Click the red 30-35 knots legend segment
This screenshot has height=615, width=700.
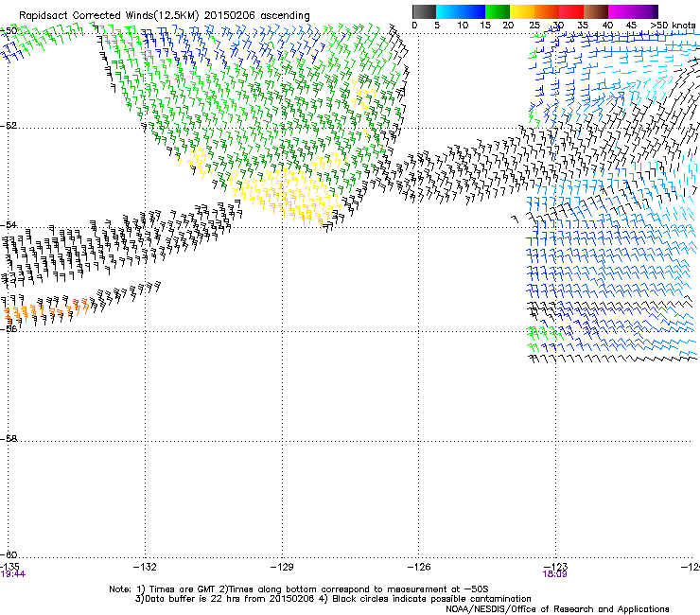571,11
